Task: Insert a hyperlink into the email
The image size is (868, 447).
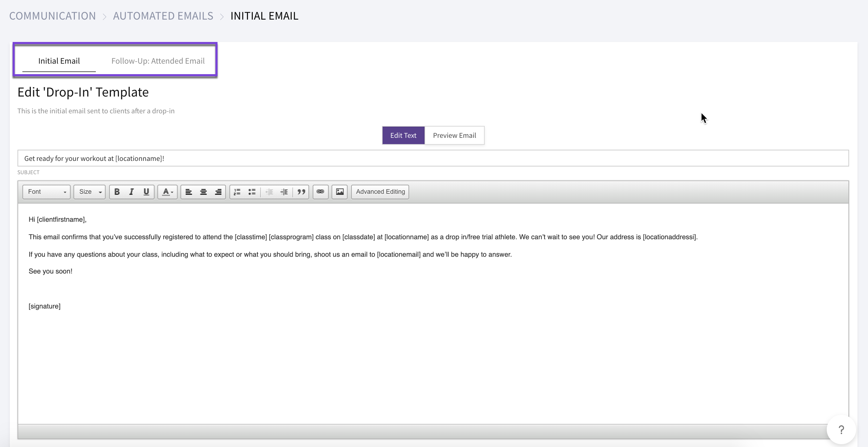Action: [x=320, y=192]
